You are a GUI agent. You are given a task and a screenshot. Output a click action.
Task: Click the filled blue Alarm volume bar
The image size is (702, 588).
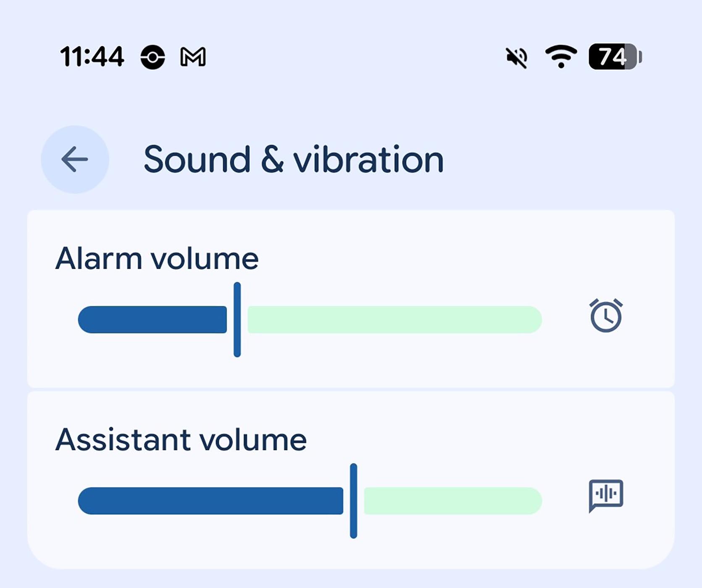pos(152,320)
